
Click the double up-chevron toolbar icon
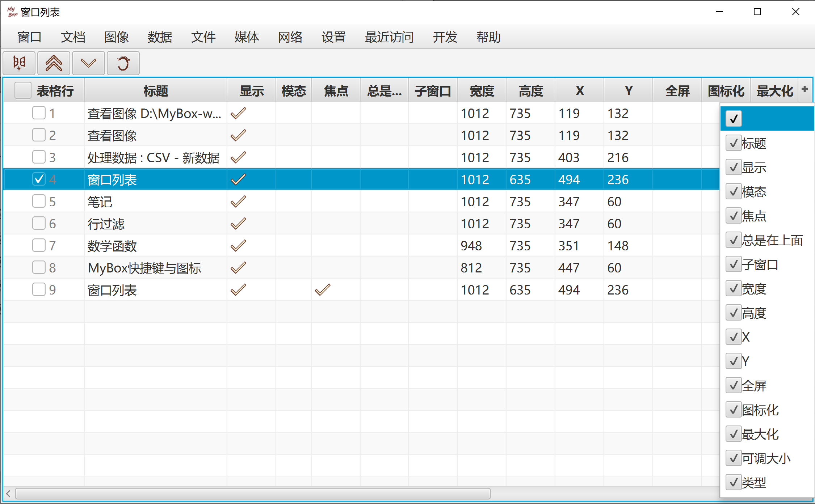click(54, 63)
